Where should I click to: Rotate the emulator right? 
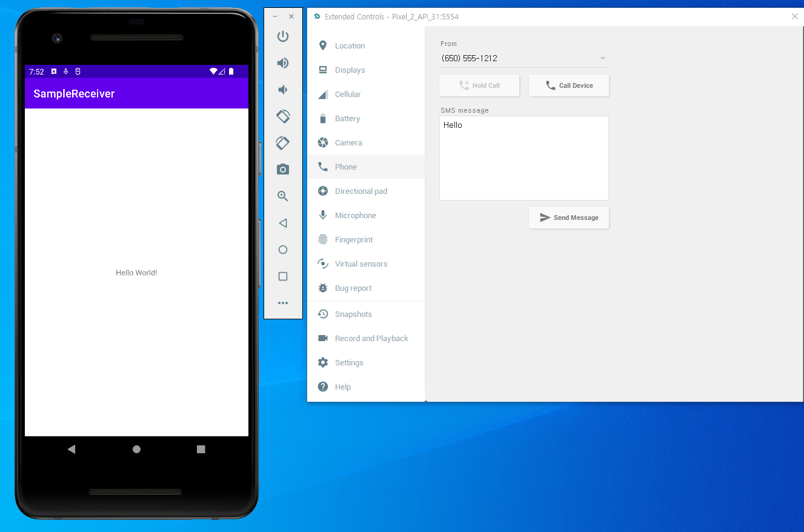tap(283, 143)
